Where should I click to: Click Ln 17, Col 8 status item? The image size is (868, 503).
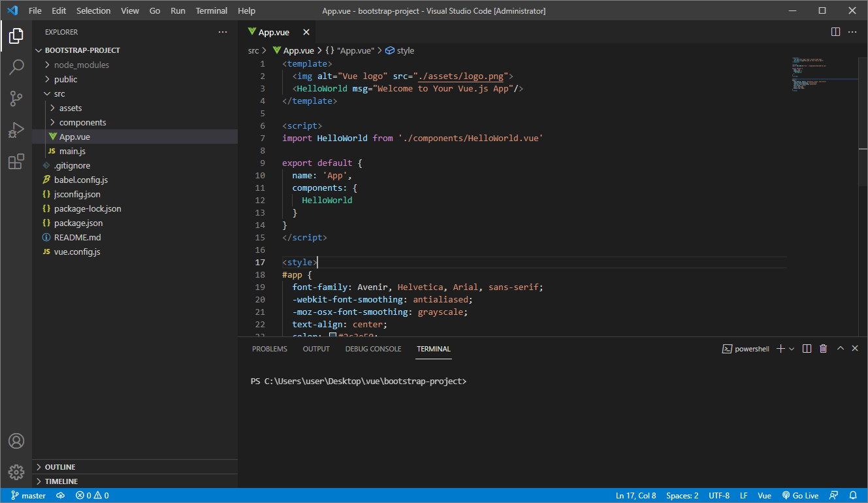(635, 496)
